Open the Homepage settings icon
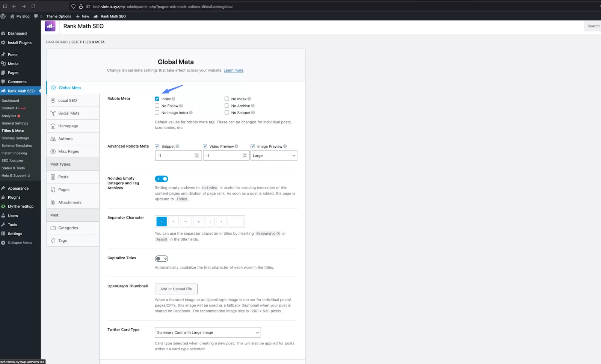 [53, 126]
